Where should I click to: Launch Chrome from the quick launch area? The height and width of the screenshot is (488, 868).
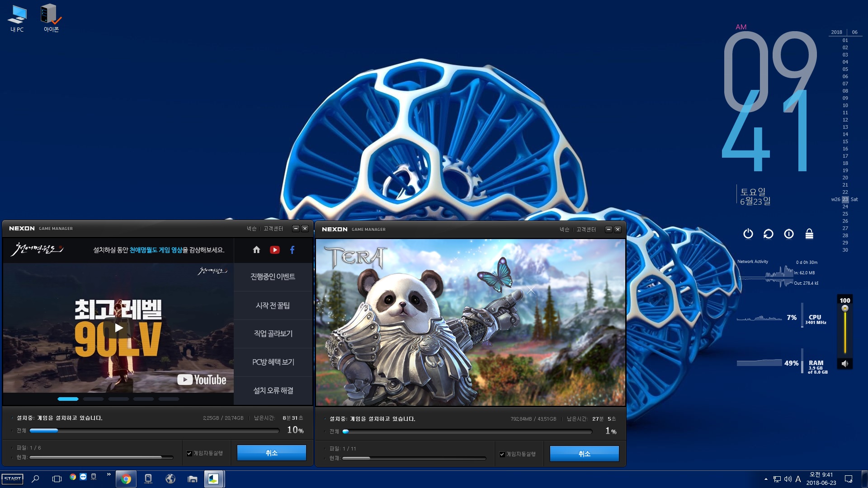[x=73, y=477]
